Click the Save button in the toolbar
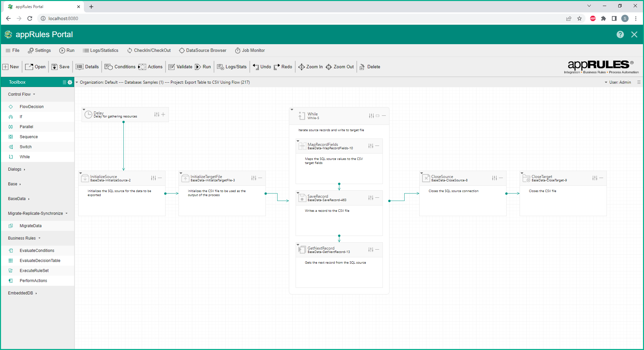This screenshot has width=644, height=350. coord(61,67)
